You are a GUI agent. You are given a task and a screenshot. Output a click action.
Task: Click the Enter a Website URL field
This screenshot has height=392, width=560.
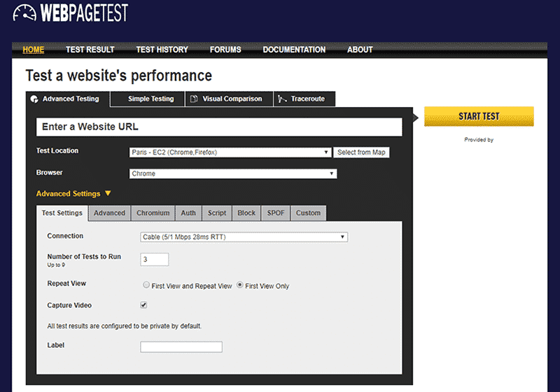click(218, 127)
